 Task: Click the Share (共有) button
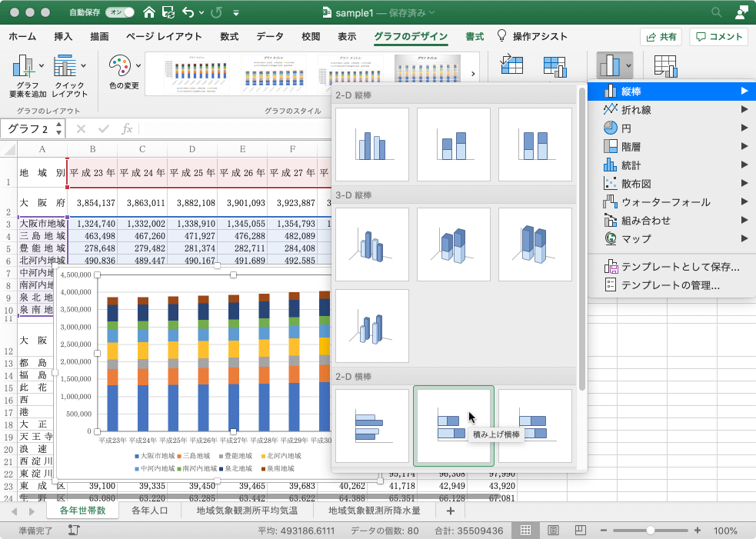click(661, 36)
